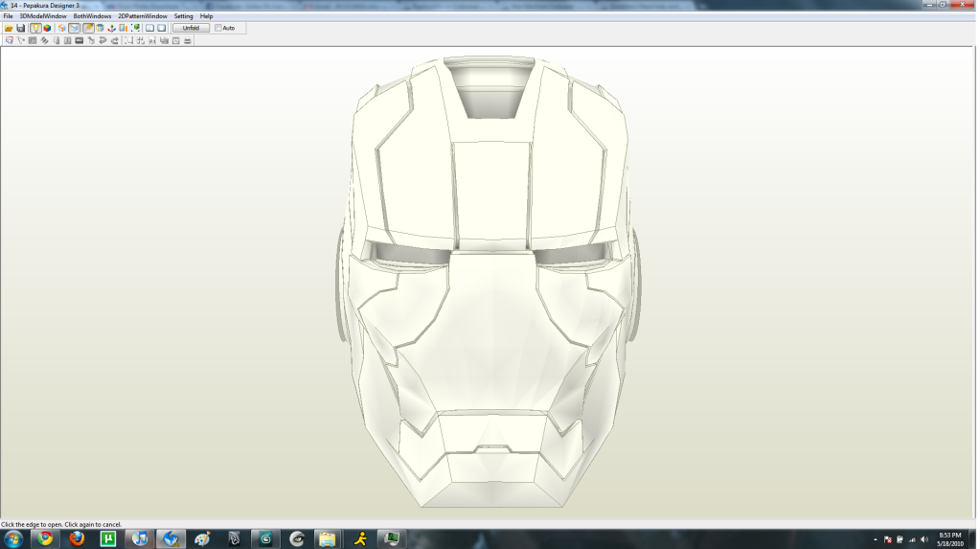This screenshot has height=549, width=980.
Task: Open the 3DModelWindow menu
Action: pos(43,16)
